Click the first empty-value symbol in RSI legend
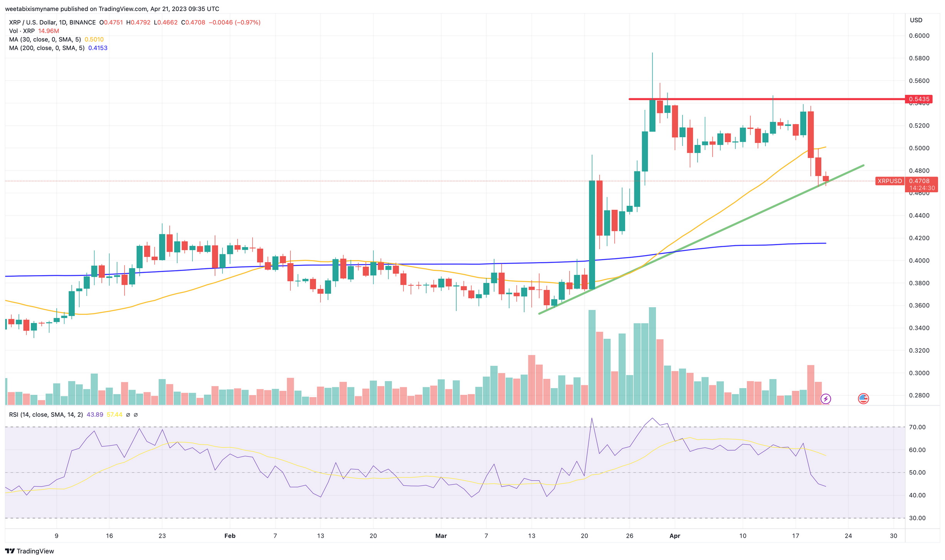 128,415
